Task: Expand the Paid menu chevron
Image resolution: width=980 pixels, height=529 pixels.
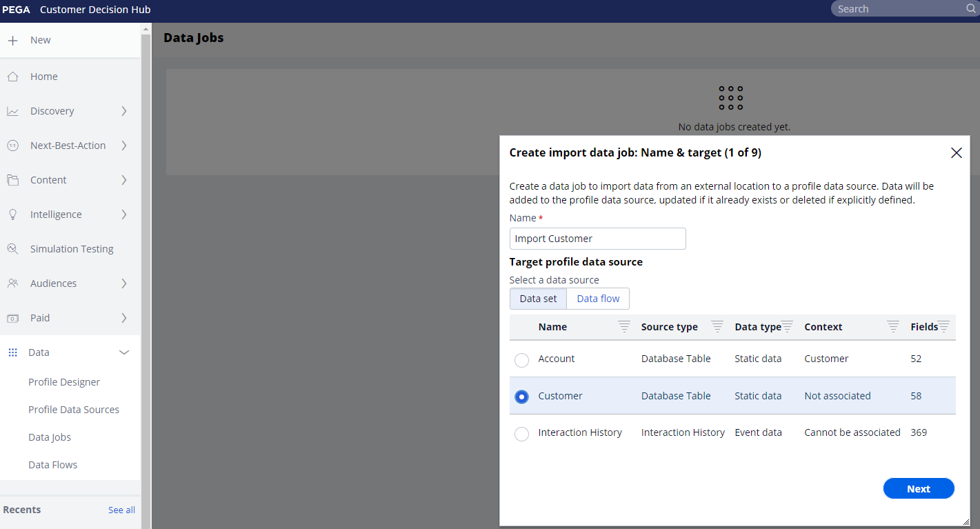Action: click(x=124, y=318)
